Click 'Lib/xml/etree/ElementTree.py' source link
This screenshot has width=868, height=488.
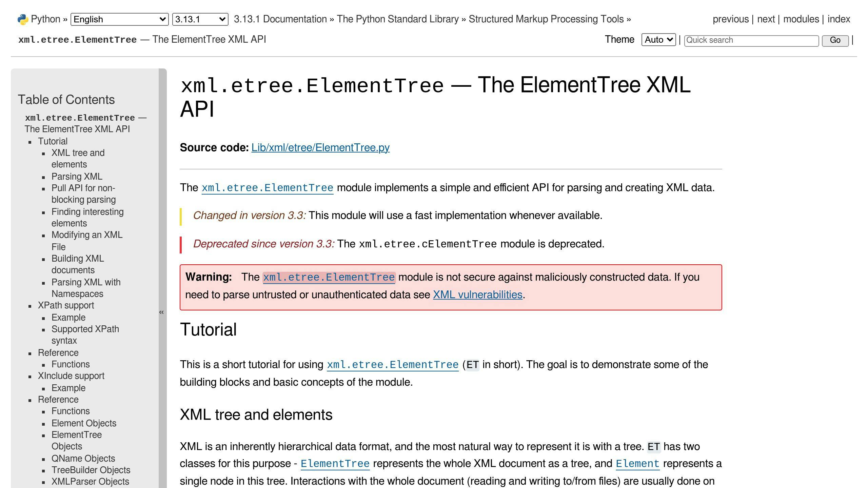pos(320,147)
